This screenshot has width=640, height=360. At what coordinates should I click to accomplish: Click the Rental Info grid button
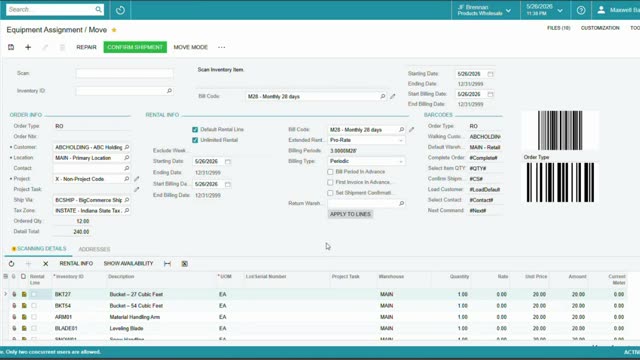point(76,264)
